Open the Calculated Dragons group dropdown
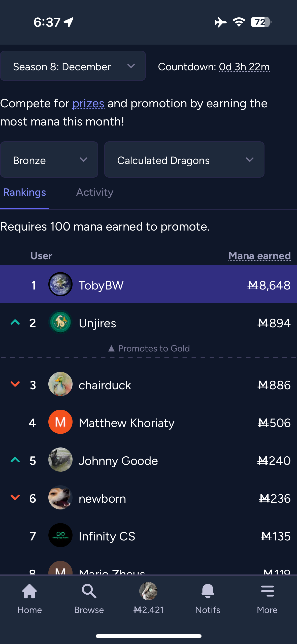The width and height of the screenshot is (297, 644). click(x=184, y=160)
